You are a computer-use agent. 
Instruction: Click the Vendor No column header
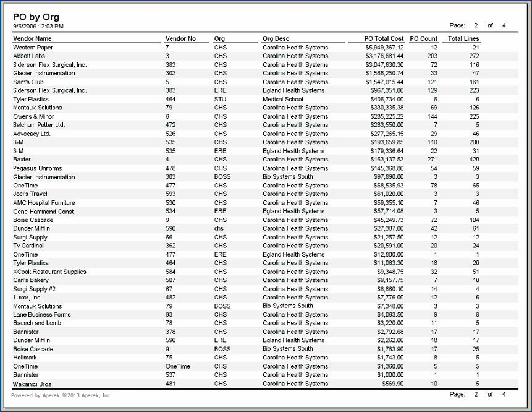coord(180,39)
